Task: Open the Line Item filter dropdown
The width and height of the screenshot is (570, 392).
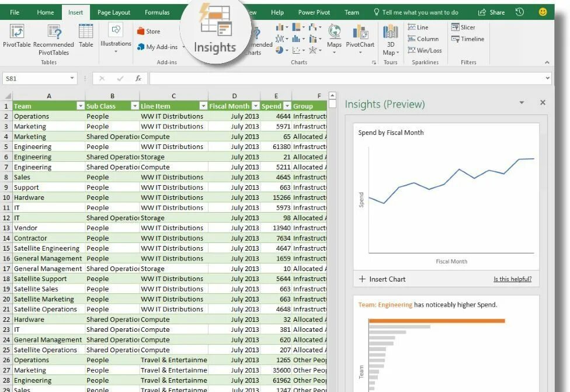Action: [203, 106]
